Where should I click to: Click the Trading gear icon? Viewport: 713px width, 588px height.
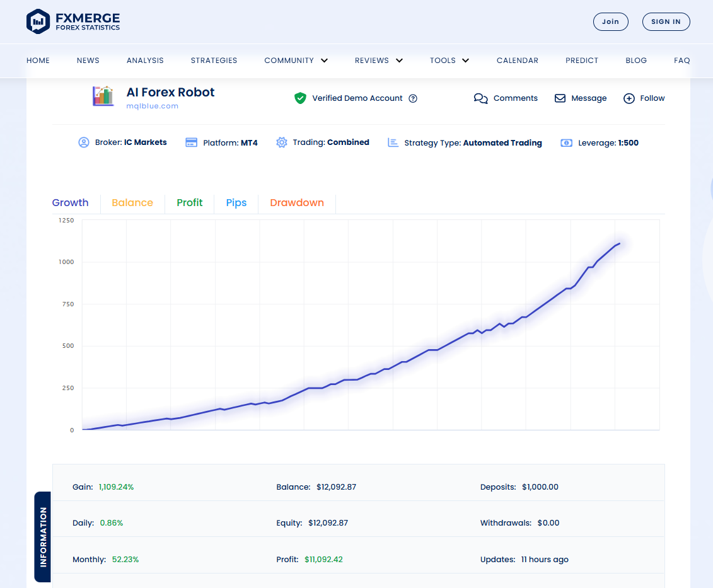click(x=281, y=142)
